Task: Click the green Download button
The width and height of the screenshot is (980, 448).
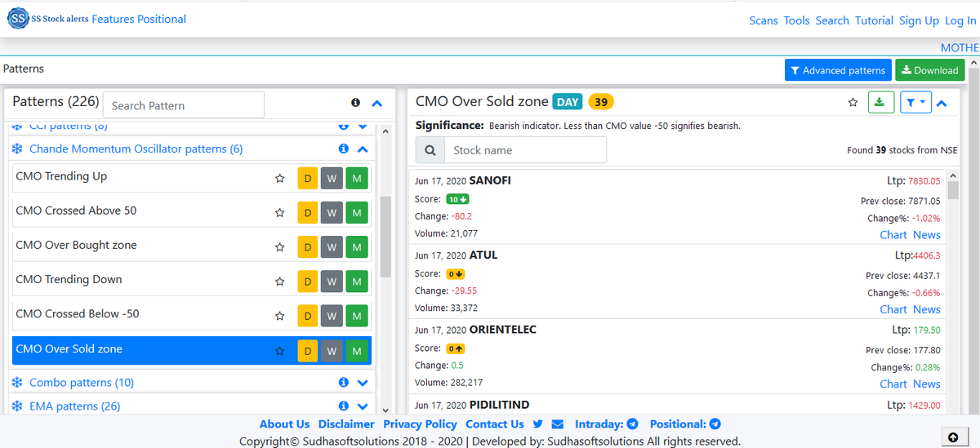Action: click(930, 70)
